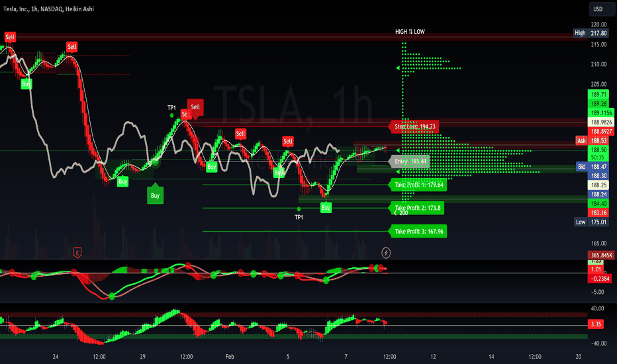
Task: Click the Ask 188.53 price tag
Action: [593, 140]
